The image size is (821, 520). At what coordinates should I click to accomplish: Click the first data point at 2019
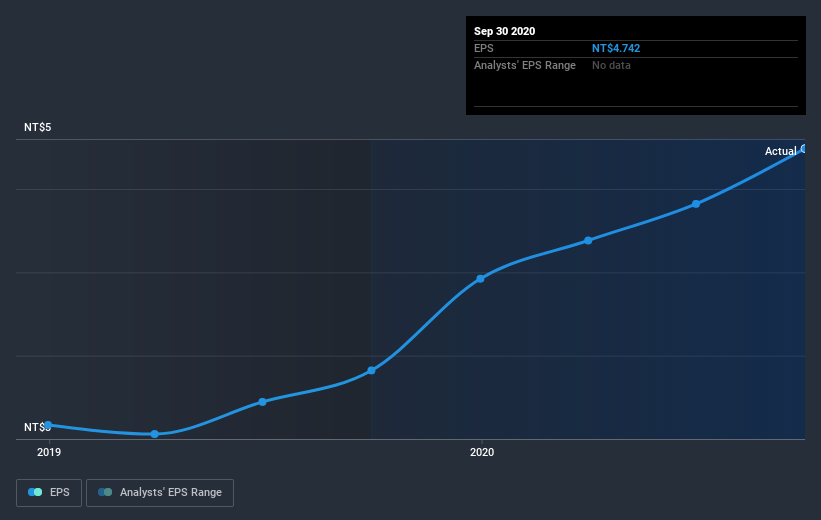coord(48,425)
